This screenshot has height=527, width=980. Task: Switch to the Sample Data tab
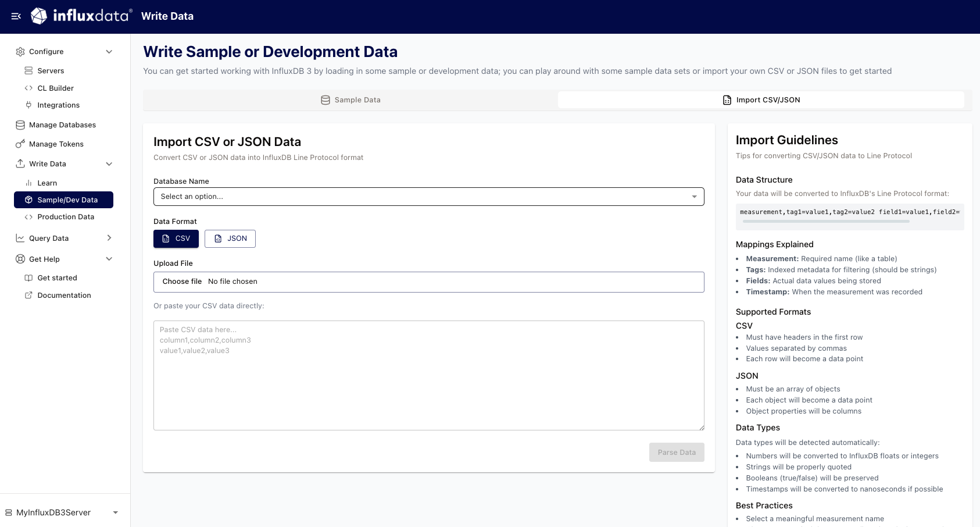(350, 100)
